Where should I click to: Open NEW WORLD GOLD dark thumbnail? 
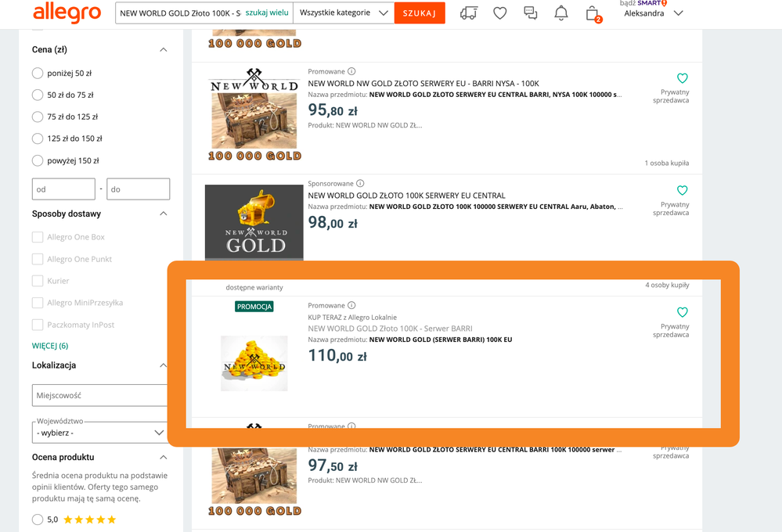point(254,222)
